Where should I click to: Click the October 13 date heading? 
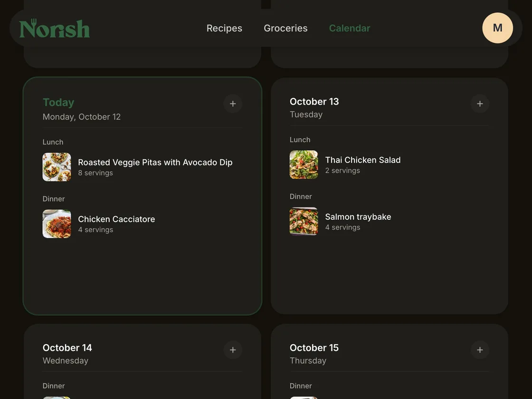pyautogui.click(x=314, y=101)
